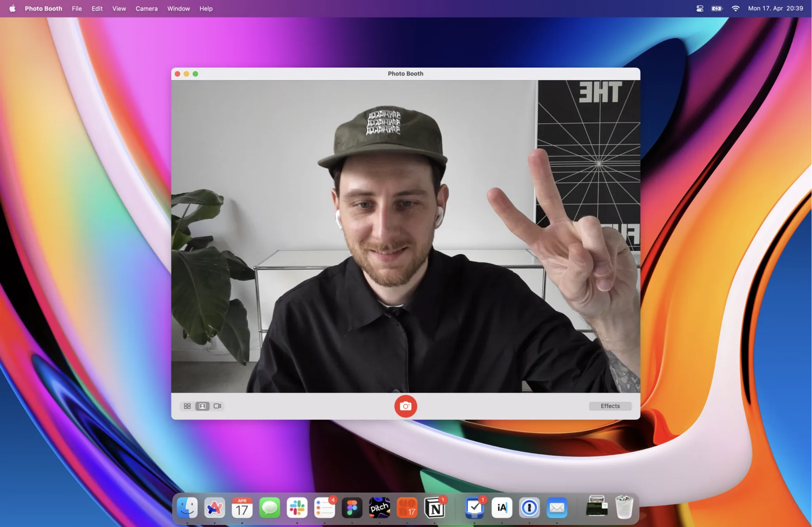Launch Figma from the Dock
812x527 pixels.
(352, 508)
